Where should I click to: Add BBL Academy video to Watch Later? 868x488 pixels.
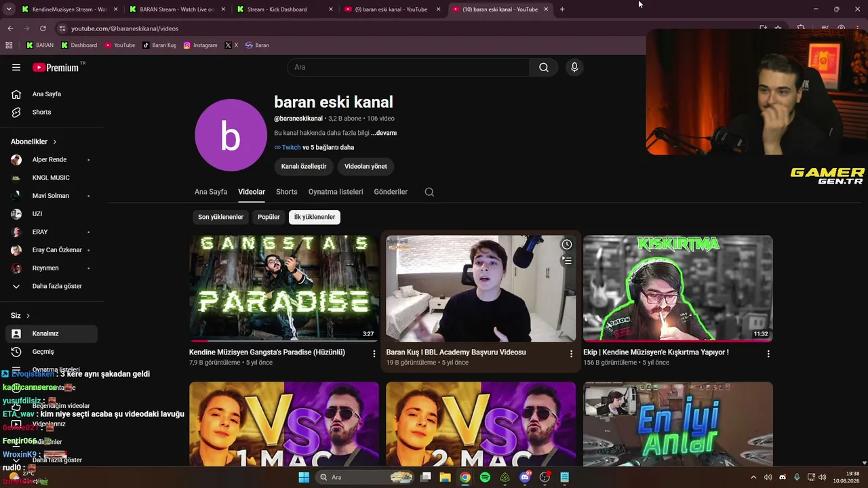click(566, 245)
